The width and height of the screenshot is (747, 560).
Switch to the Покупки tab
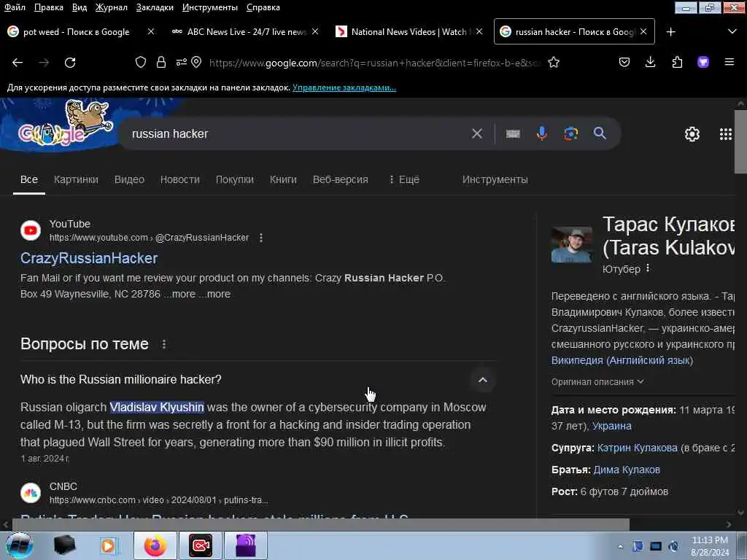click(235, 179)
